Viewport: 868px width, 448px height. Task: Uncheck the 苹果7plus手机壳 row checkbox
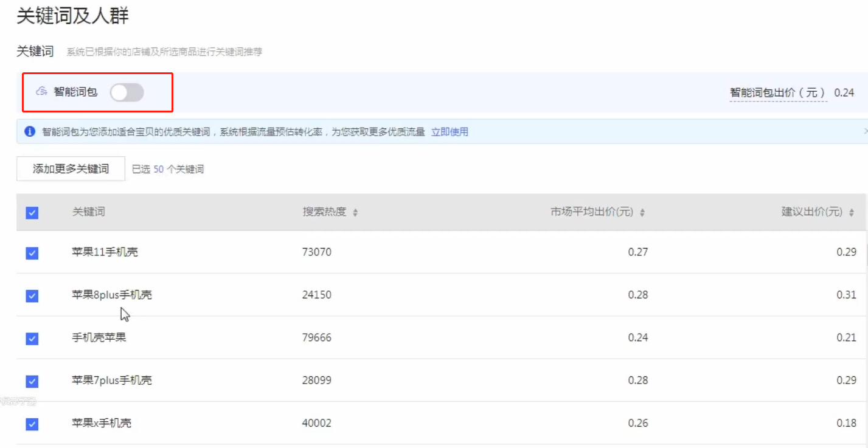coord(32,381)
